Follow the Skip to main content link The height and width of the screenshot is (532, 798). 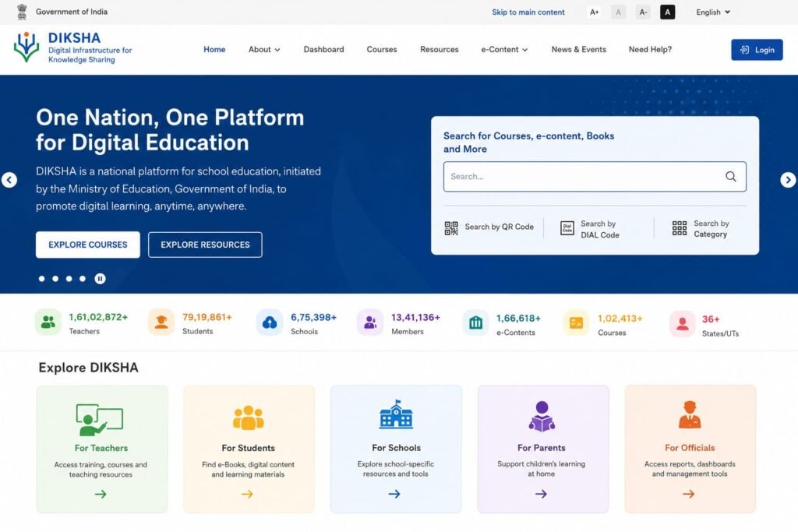pos(528,12)
